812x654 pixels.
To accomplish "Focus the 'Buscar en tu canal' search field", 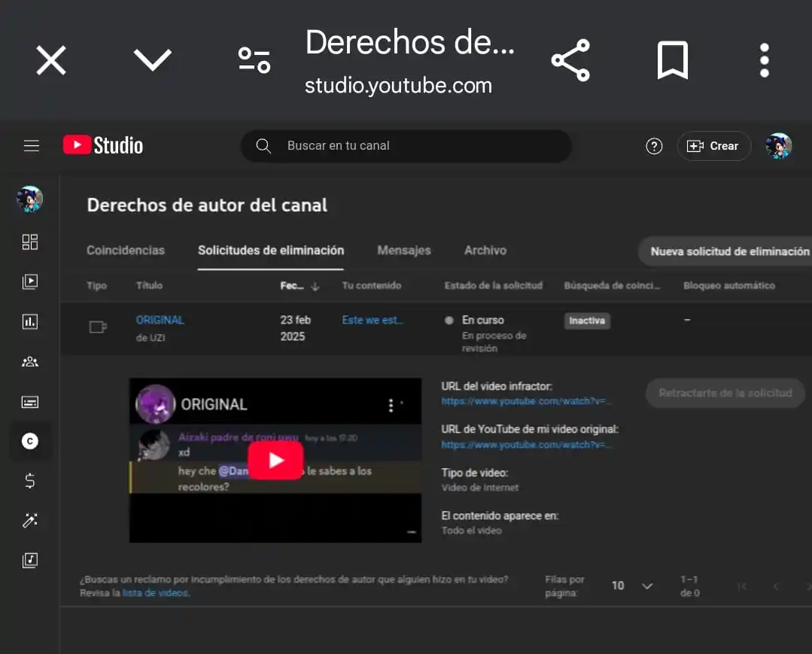I will click(x=406, y=146).
